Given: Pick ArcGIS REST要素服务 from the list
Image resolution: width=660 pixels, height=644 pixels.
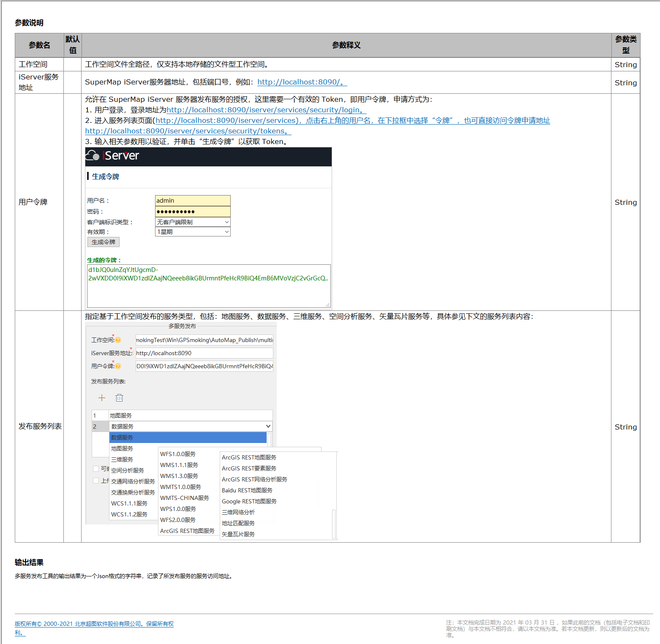Looking at the screenshot, I should (x=249, y=468).
